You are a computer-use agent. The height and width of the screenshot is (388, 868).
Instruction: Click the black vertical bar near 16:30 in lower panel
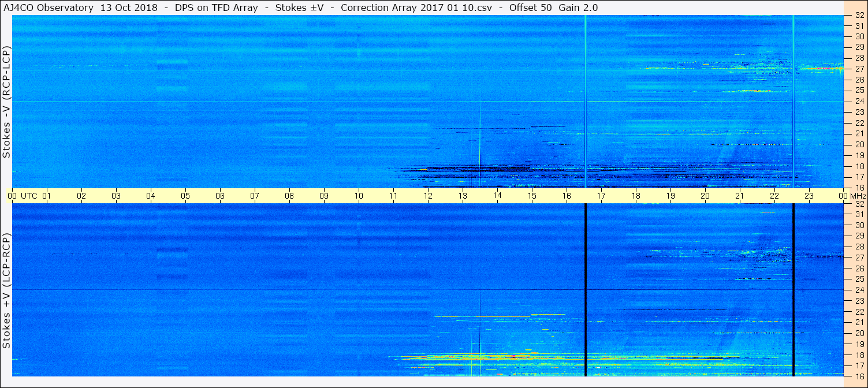coord(586,290)
